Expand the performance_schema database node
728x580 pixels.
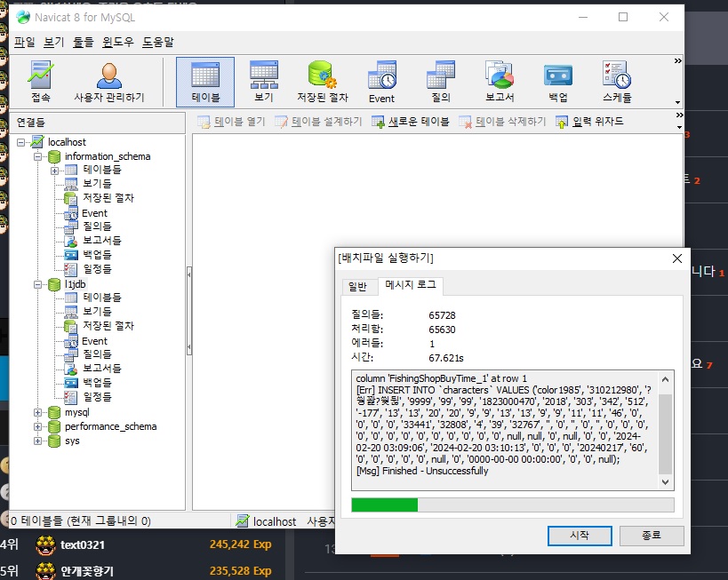pyautogui.click(x=37, y=426)
